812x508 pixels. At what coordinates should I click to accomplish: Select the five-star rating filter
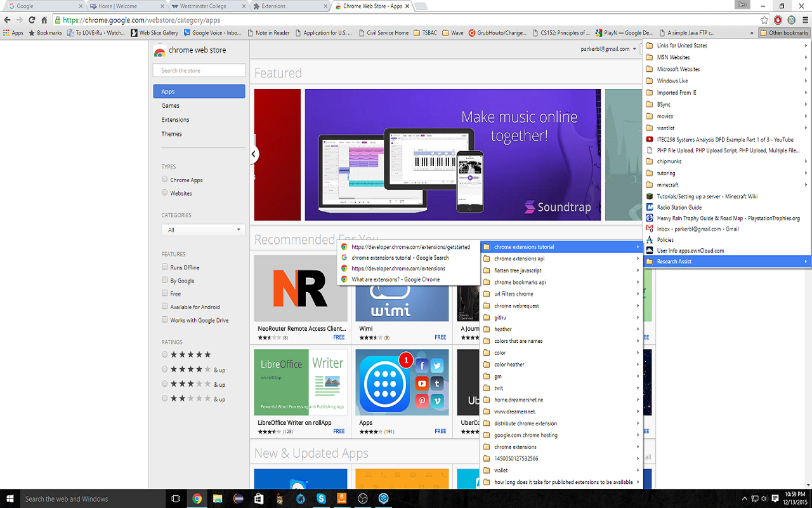[165, 355]
